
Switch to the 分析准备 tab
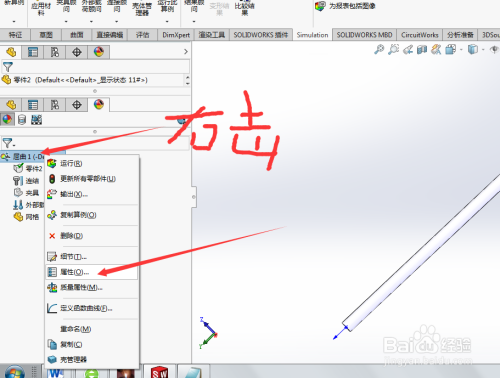click(x=460, y=35)
